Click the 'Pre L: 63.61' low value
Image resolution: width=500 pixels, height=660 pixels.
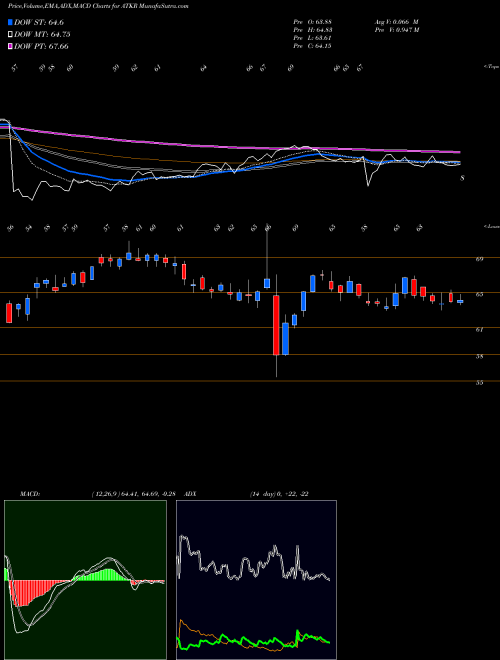(313, 38)
